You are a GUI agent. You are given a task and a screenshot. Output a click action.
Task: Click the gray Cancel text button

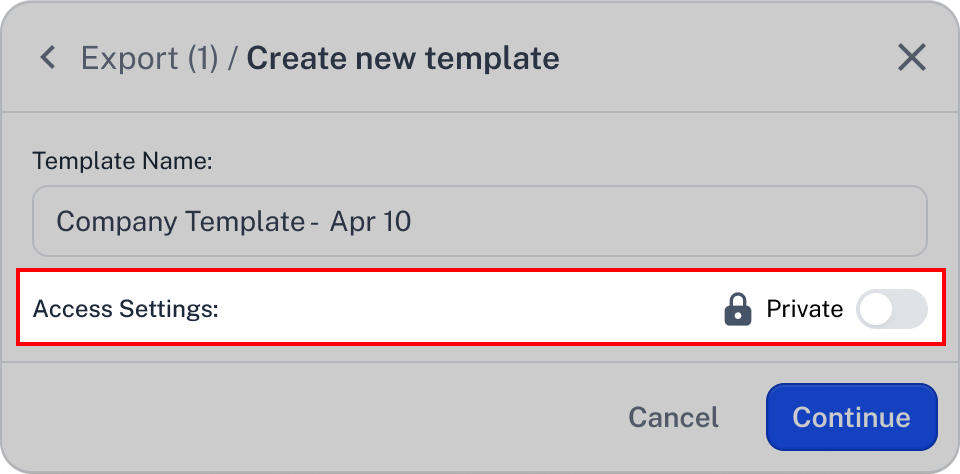673,418
